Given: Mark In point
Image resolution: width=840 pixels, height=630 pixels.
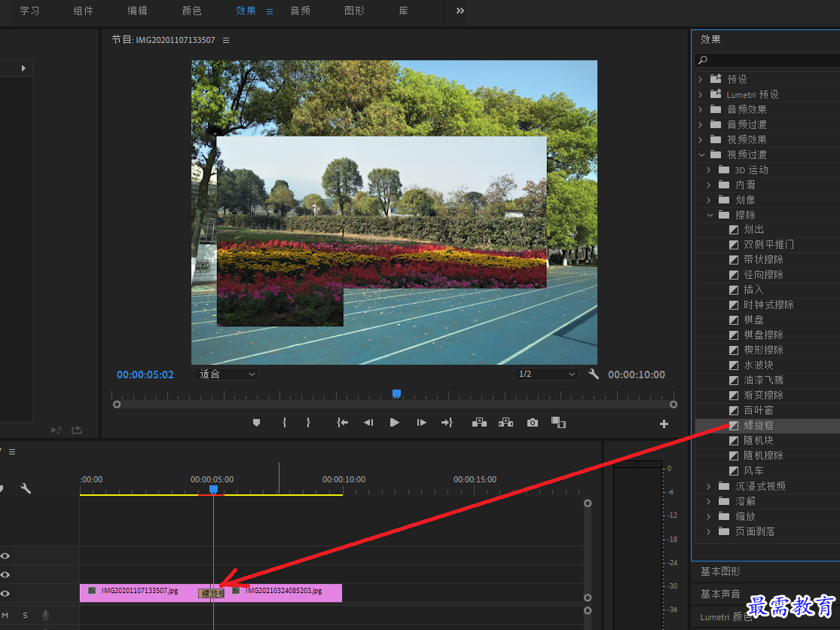Looking at the screenshot, I should [x=285, y=423].
